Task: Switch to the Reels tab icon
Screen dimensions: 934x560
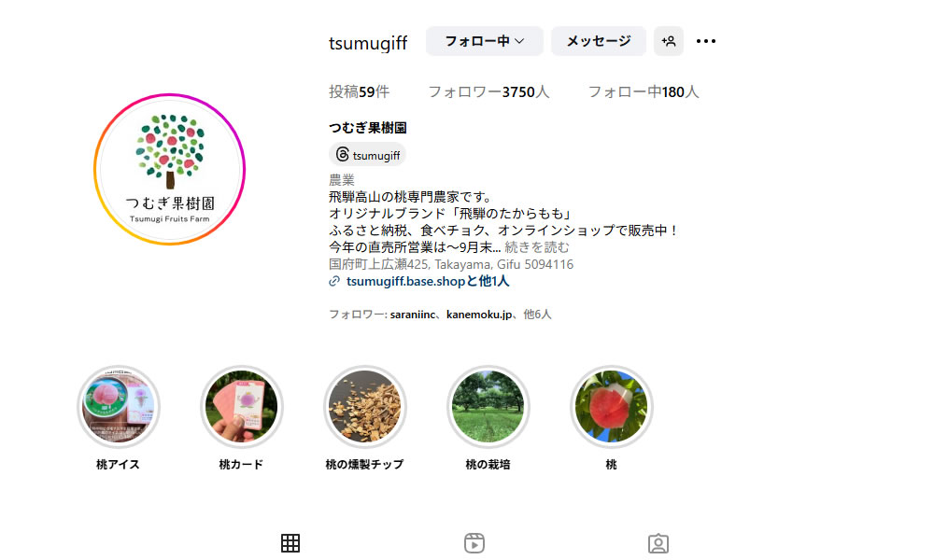Action: (x=474, y=543)
